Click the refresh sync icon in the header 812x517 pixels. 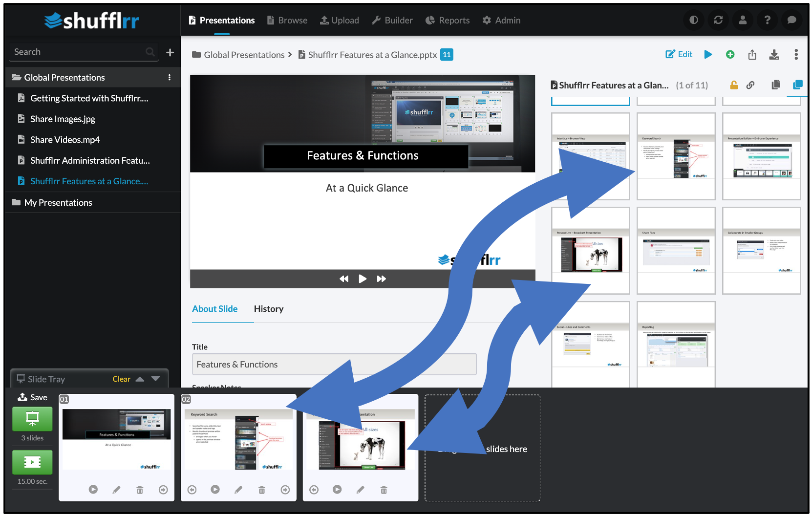(718, 20)
